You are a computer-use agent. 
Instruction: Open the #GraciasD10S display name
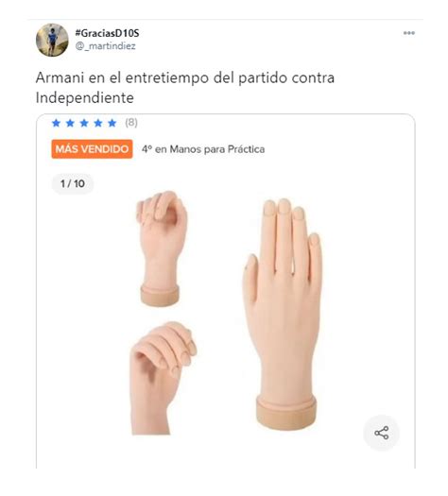107,33
